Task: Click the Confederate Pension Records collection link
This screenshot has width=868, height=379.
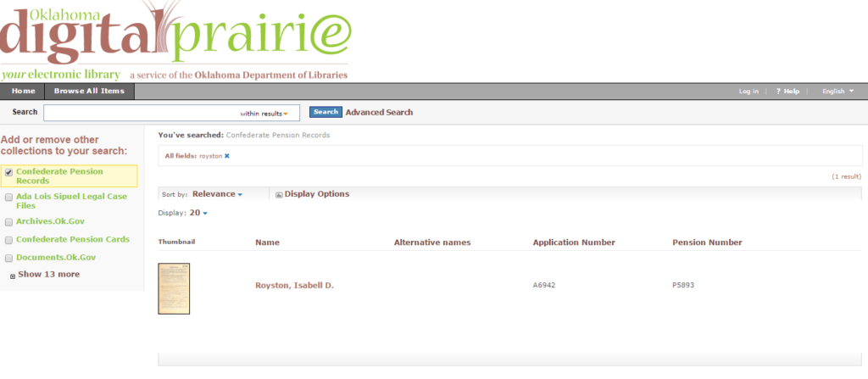Action: tap(60, 176)
